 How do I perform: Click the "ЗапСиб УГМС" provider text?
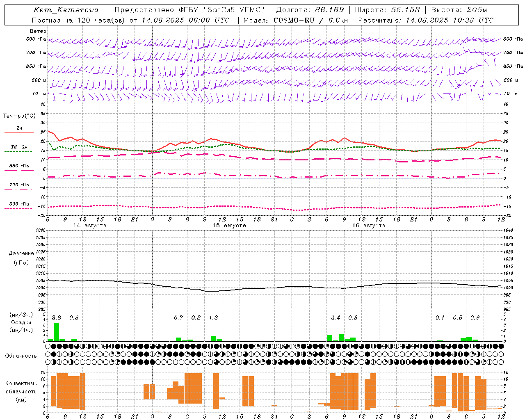(234, 10)
